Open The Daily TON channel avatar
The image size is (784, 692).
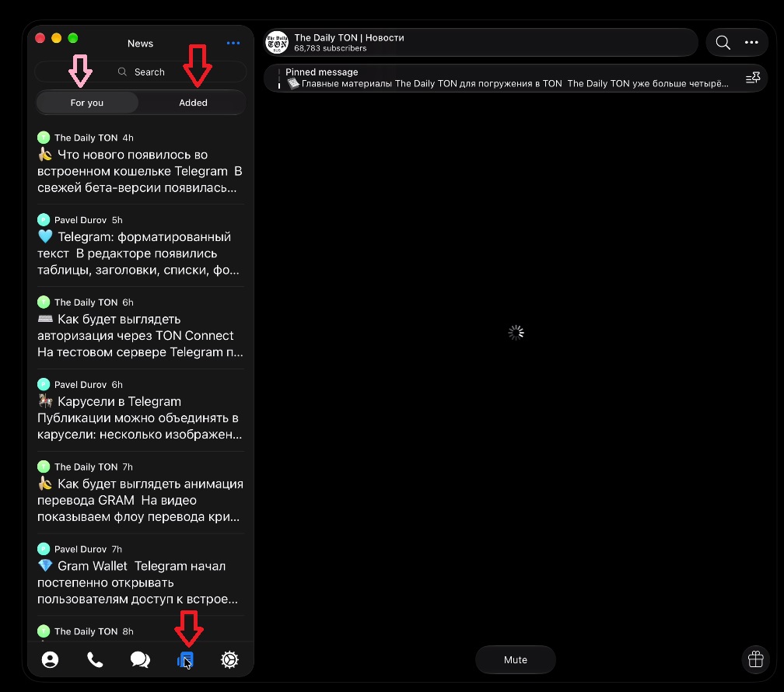coord(277,43)
